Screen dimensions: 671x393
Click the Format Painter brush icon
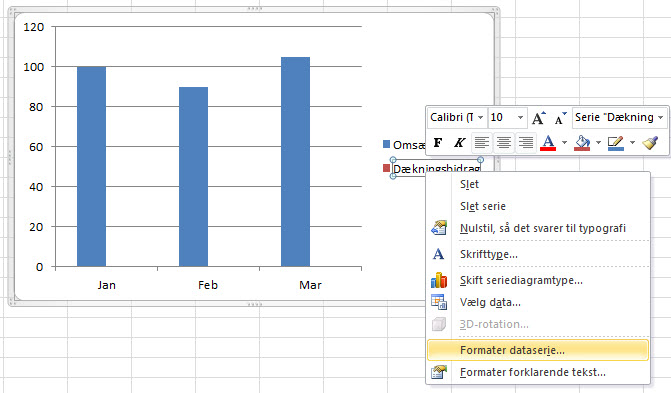coord(650,143)
